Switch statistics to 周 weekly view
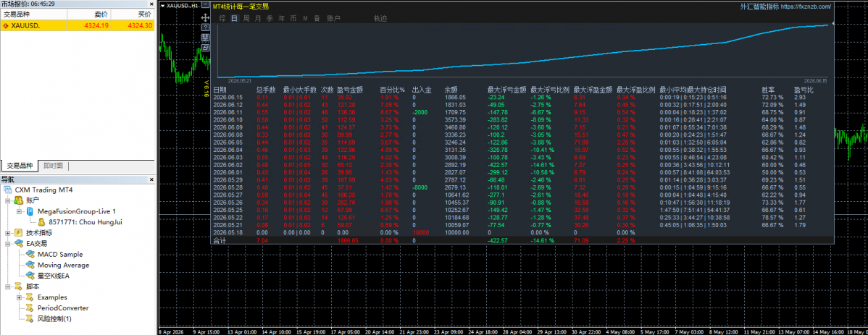The image size is (868, 335). pyautogui.click(x=246, y=18)
